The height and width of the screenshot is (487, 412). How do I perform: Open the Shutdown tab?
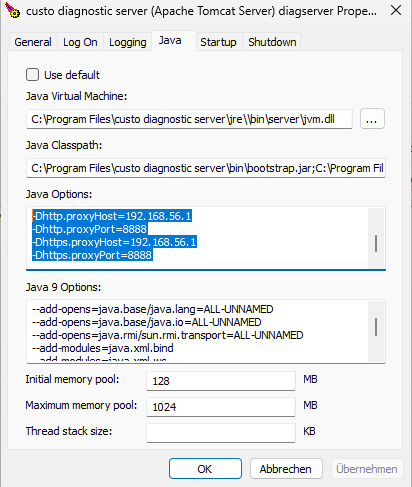pos(272,42)
